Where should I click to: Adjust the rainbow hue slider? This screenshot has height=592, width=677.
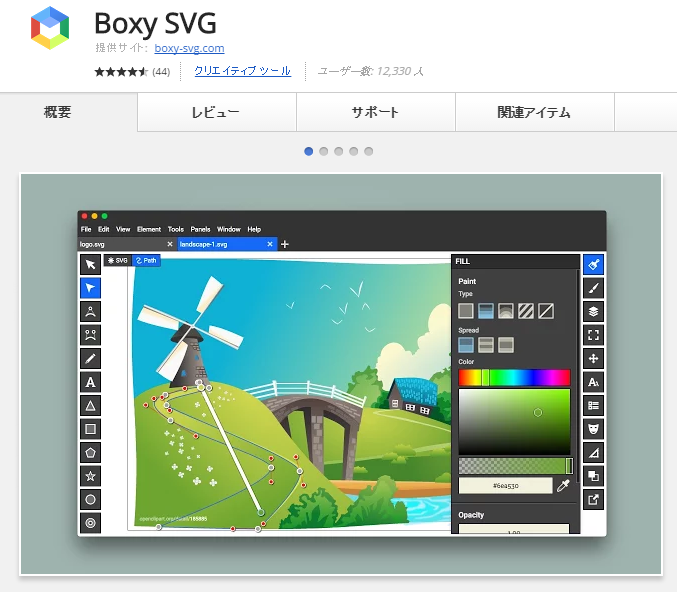click(514, 377)
